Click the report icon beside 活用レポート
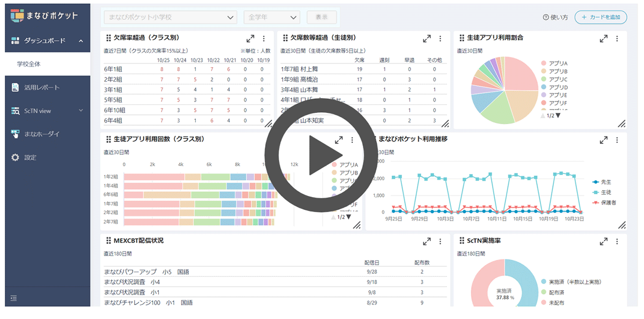The image size is (644, 319). coord(15,87)
